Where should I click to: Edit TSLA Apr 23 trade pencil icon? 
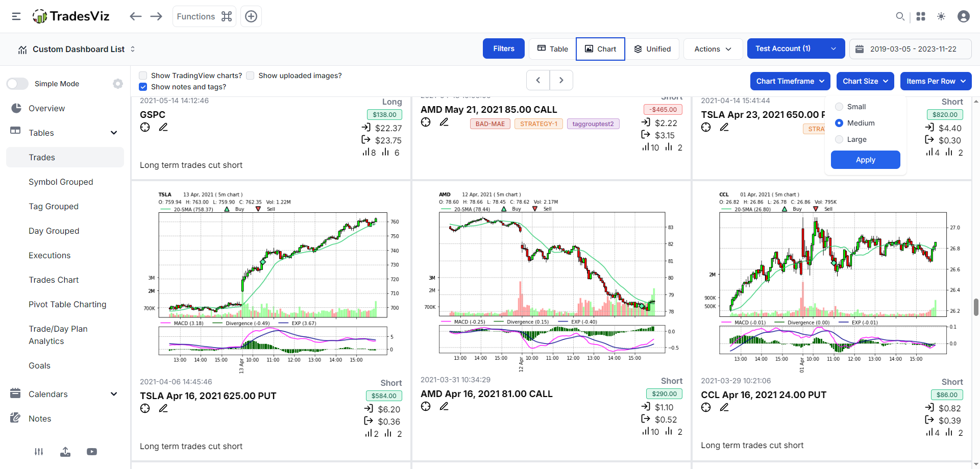[724, 127]
